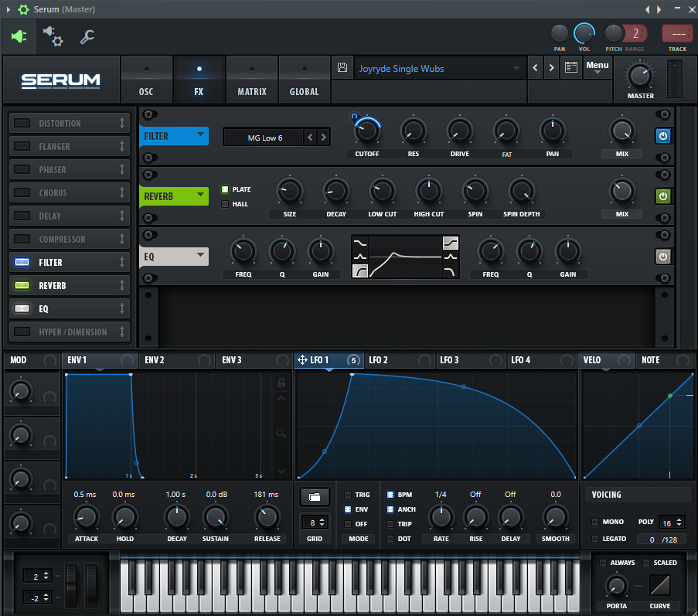Select previous filter type arrow
Viewport: 698px width, 616px height.
pos(310,138)
